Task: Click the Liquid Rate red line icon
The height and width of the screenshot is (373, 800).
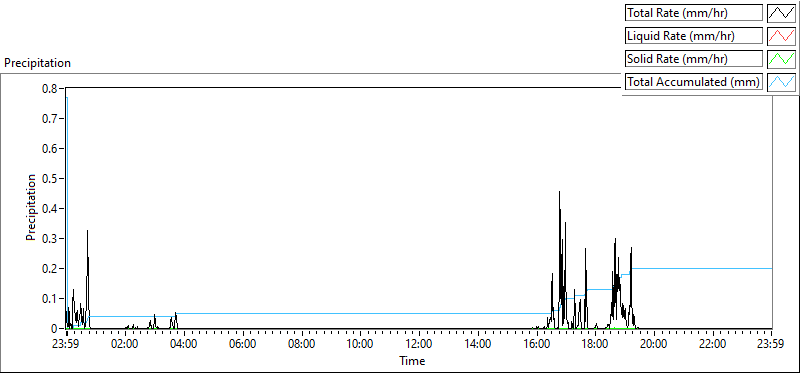Action: tap(781, 36)
